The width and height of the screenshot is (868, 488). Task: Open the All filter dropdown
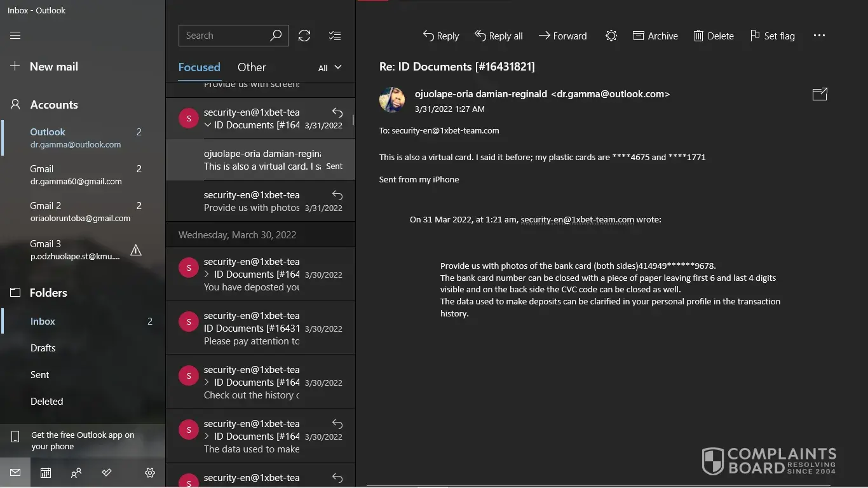[x=330, y=67]
